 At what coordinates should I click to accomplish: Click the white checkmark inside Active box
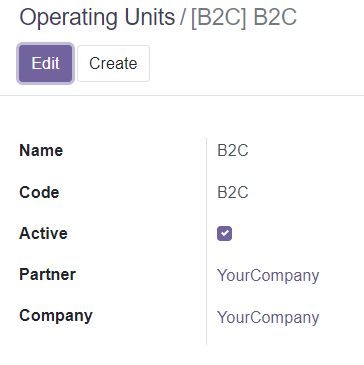225,233
